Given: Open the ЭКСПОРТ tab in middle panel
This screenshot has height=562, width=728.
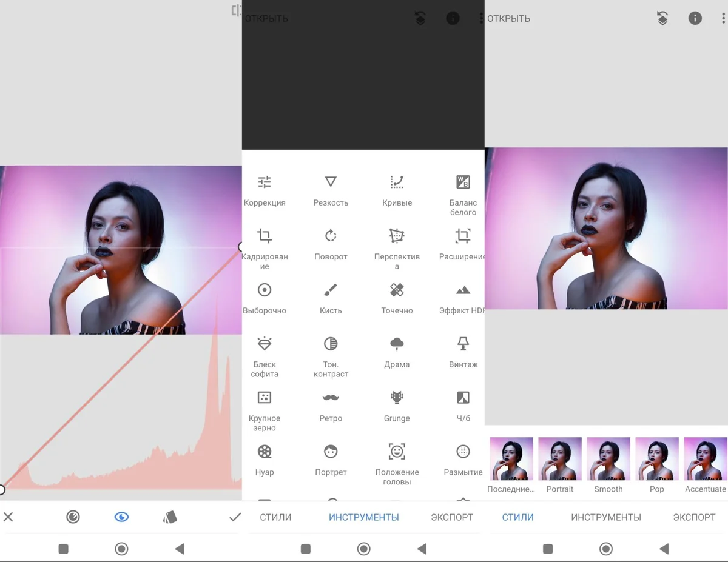Looking at the screenshot, I should (452, 517).
